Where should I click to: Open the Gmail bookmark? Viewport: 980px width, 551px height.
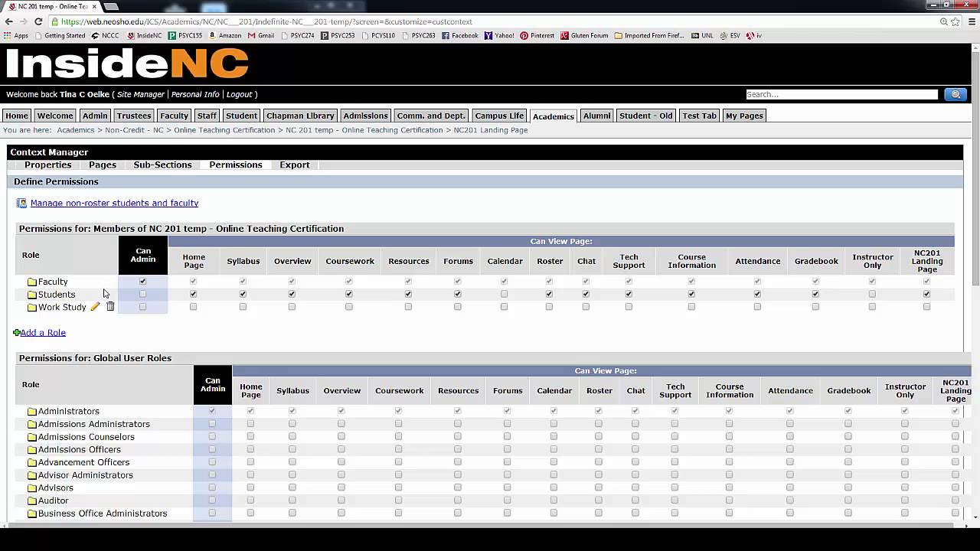(x=260, y=35)
